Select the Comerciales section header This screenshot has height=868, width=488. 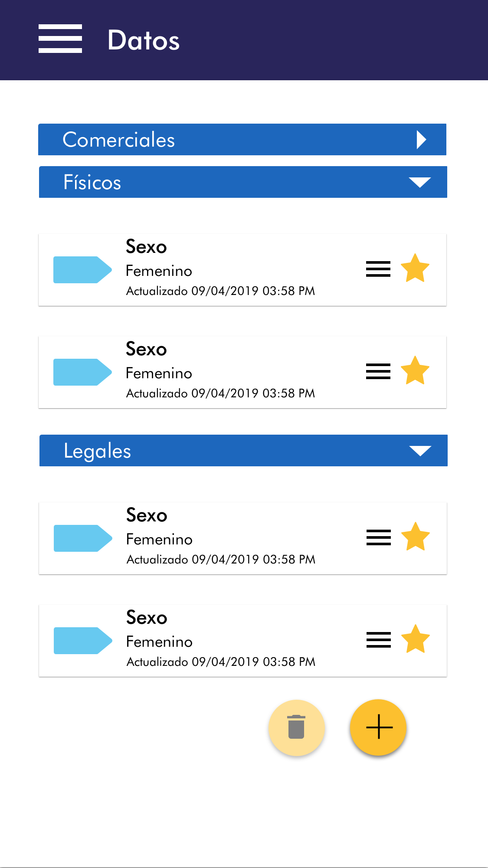217,140
